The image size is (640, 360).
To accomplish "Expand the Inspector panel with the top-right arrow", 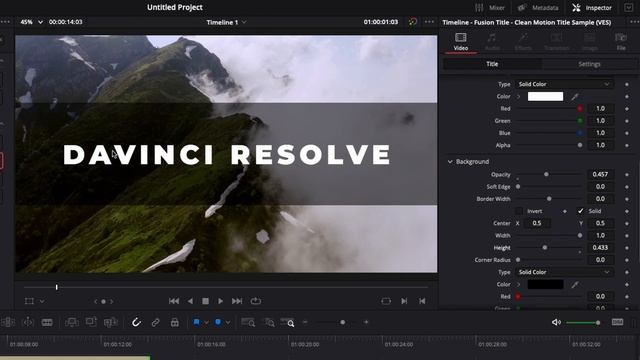I will [x=629, y=8].
